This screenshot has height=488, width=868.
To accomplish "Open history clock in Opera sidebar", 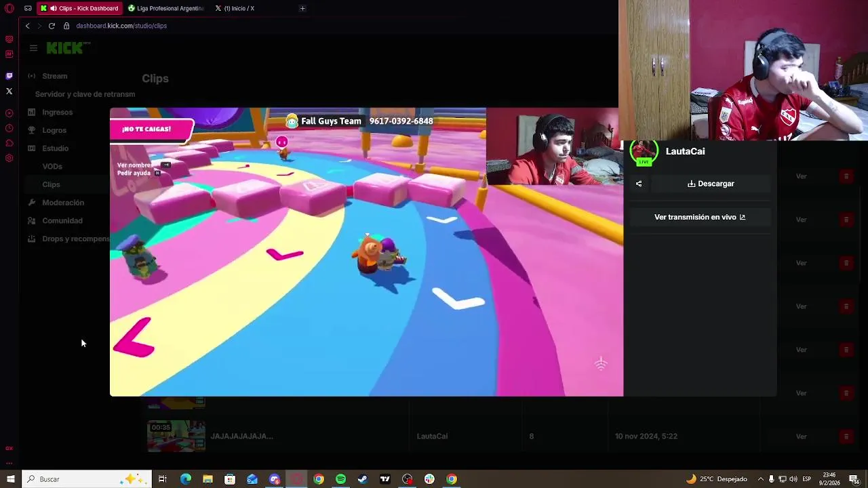I will click(9, 128).
